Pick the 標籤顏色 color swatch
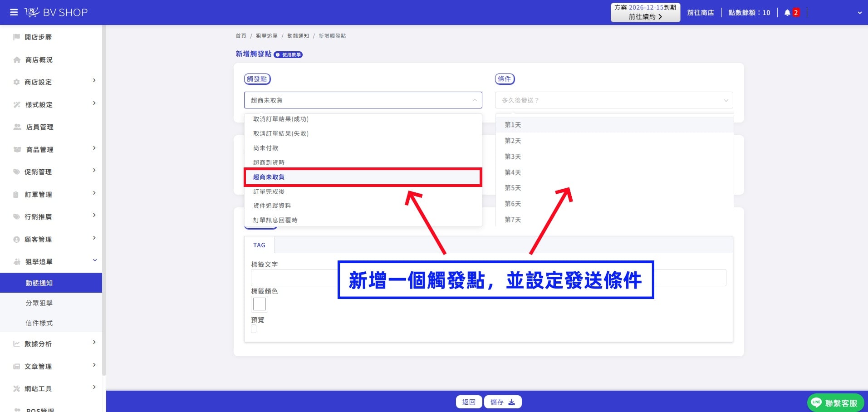The height and width of the screenshot is (412, 868). click(260, 304)
